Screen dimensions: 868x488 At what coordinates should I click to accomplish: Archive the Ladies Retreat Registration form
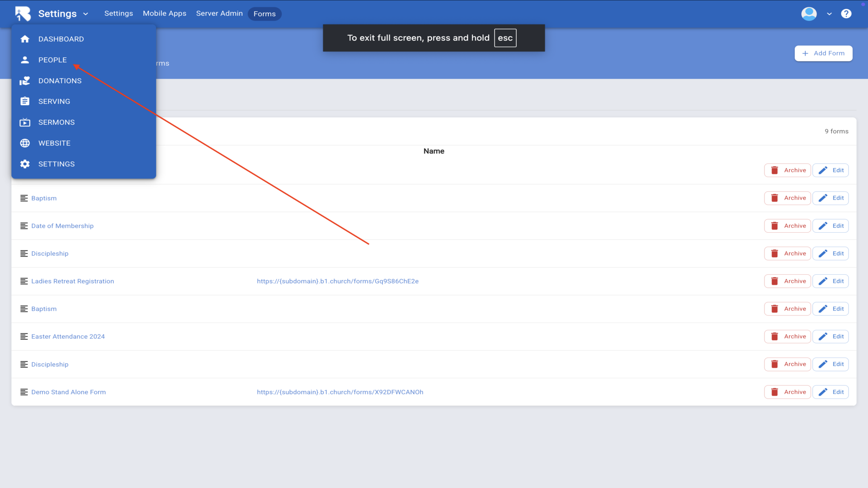[787, 281]
